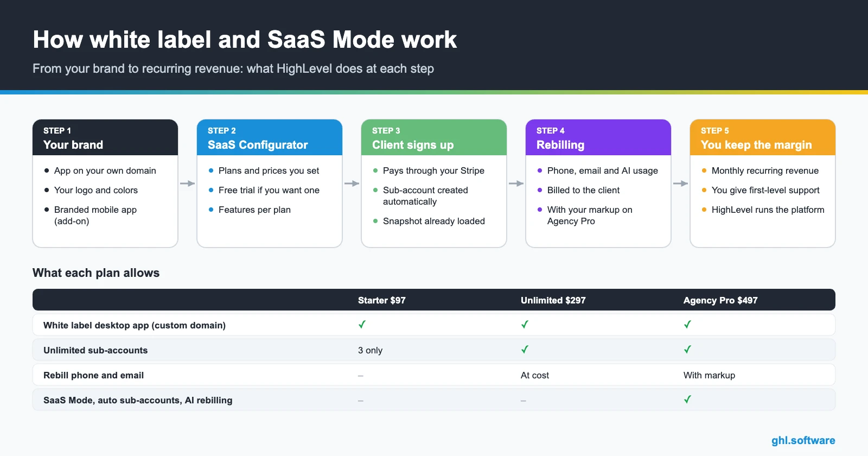Click the 'Rebill phone and email' row label
The height and width of the screenshot is (456, 868).
click(x=93, y=375)
